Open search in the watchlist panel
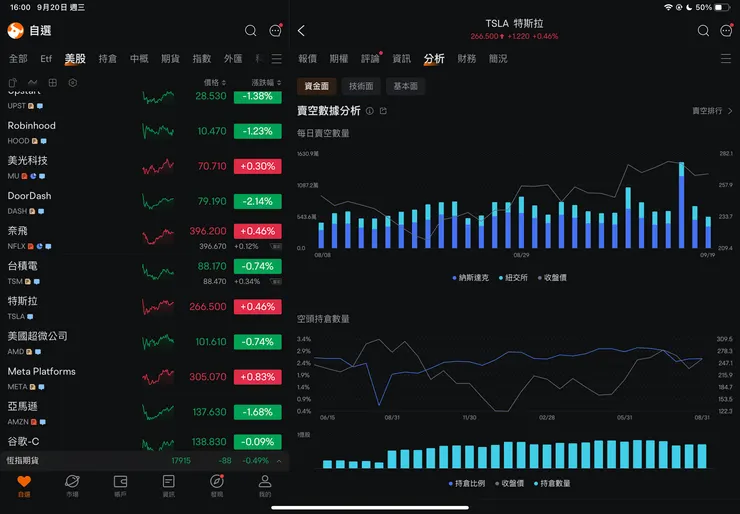The image size is (740, 514). tap(251, 31)
